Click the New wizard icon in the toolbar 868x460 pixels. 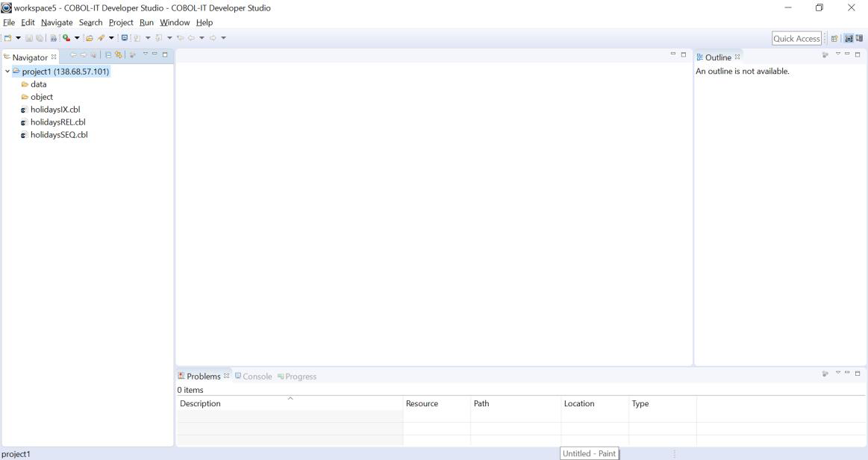coord(7,38)
